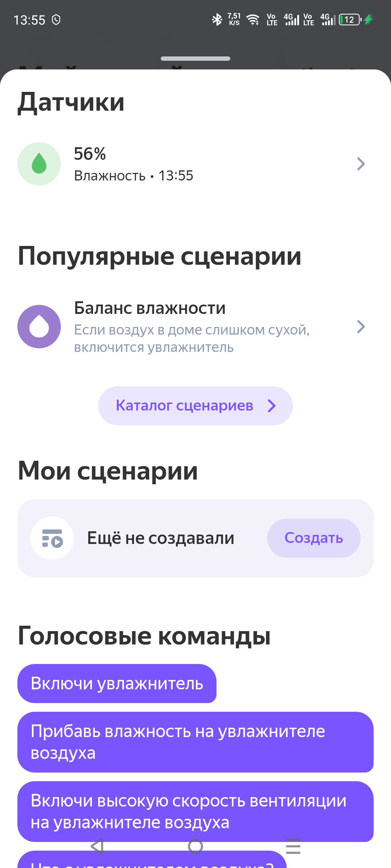Open recent apps via the menu icon

click(293, 846)
